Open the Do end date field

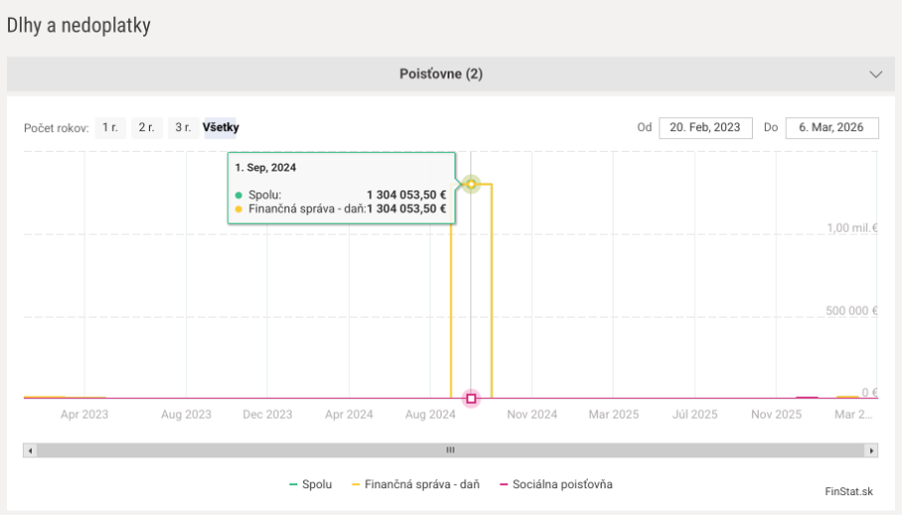tap(831, 128)
